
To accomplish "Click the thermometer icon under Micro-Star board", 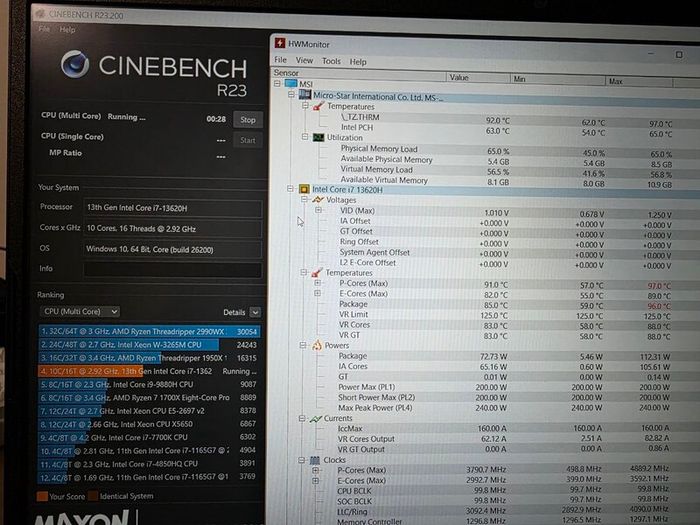I will [318, 106].
